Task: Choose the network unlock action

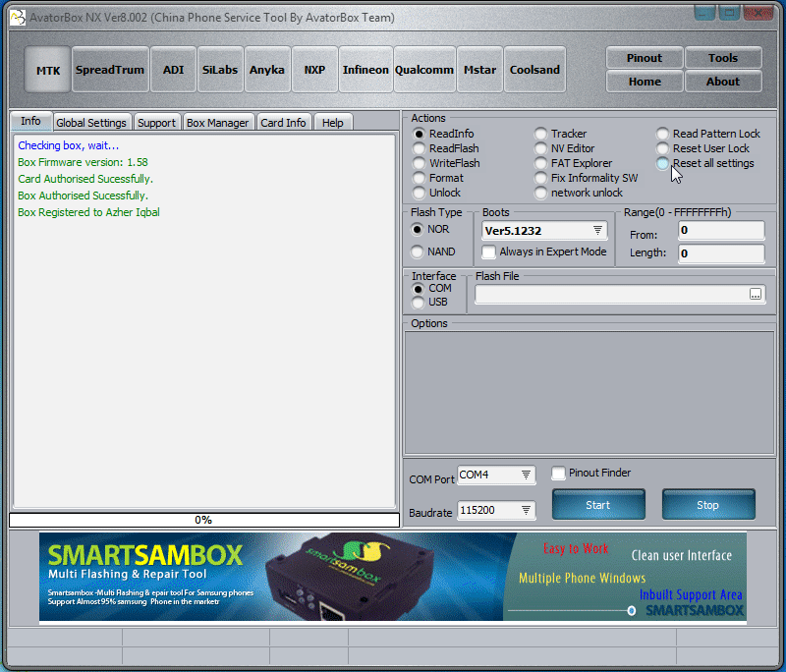Action: pos(579,193)
